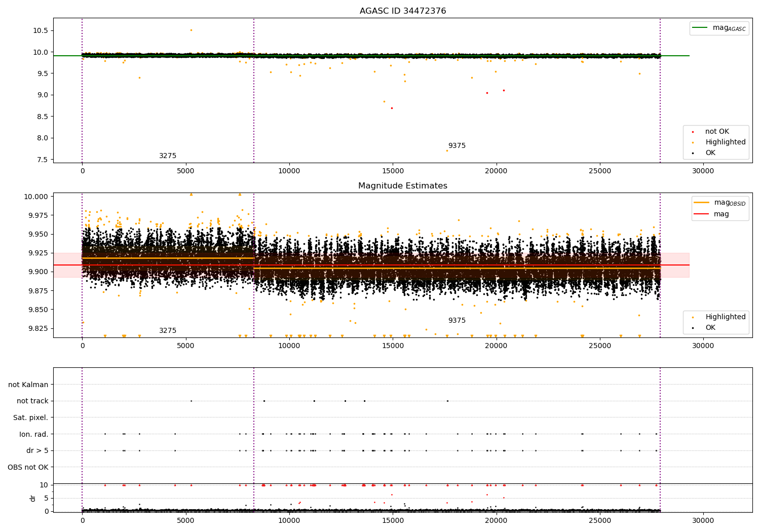Click the 'AGASC ID 34472376' plot title

pos(403,11)
